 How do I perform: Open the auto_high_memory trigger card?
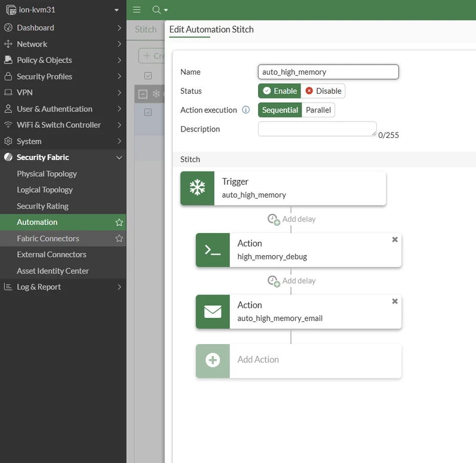point(283,188)
